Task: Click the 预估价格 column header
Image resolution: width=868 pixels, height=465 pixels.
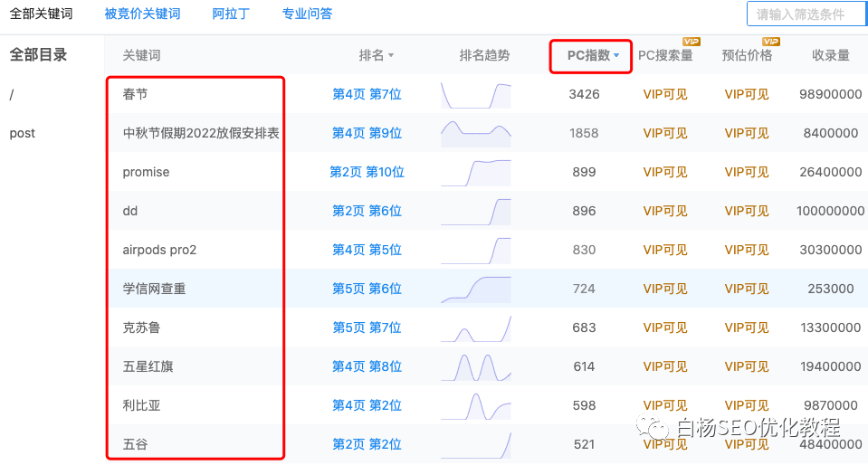Action: click(x=747, y=55)
